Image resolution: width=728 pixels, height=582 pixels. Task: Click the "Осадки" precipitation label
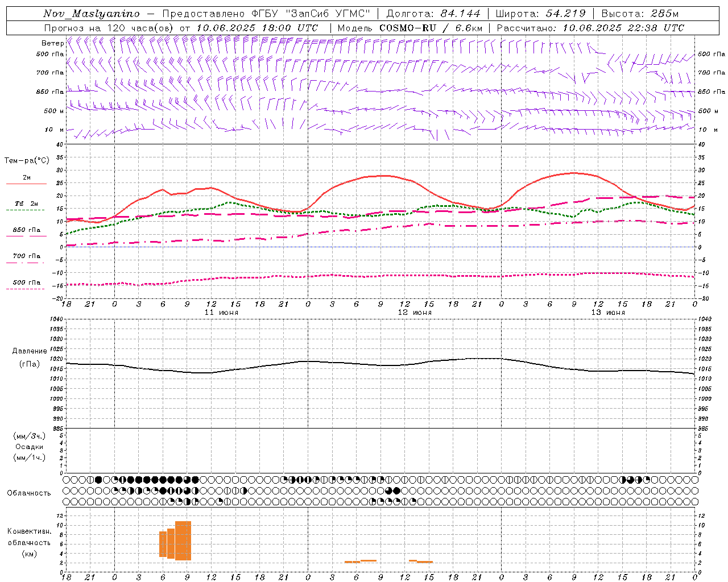[x=30, y=447]
